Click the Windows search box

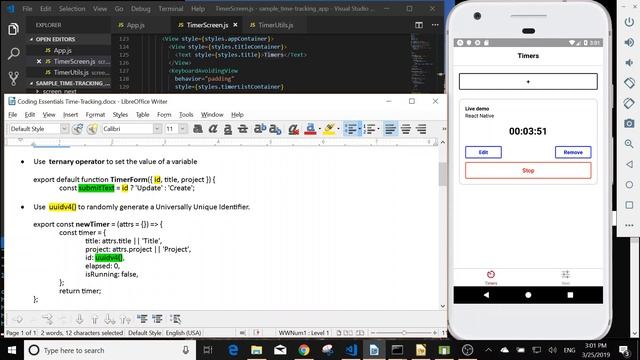[x=110, y=350]
